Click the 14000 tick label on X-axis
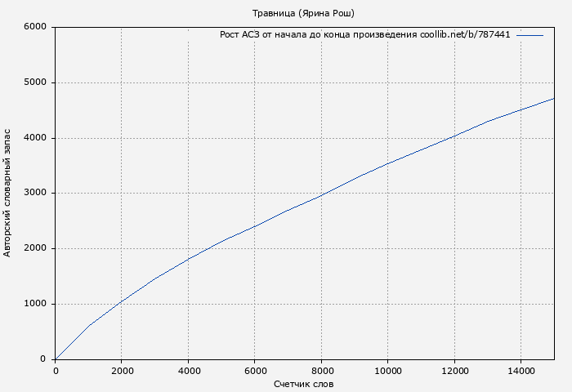The width and height of the screenshot is (572, 392). point(521,371)
